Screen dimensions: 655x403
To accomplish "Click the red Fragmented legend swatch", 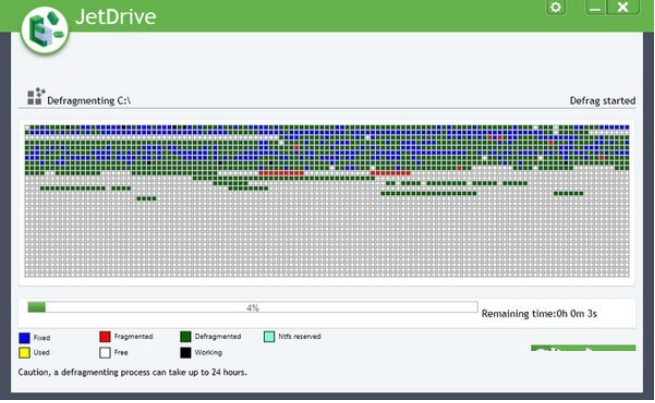I will 105,337.
